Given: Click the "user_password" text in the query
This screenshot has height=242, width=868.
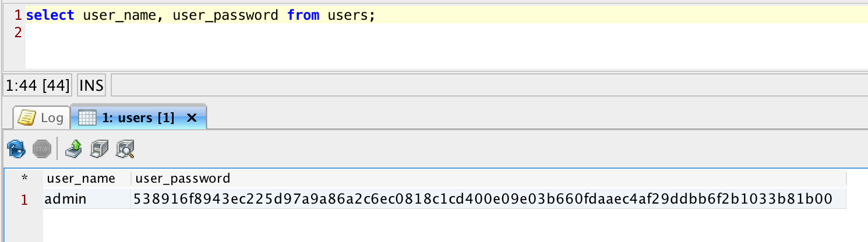Looking at the screenshot, I should (225, 15).
